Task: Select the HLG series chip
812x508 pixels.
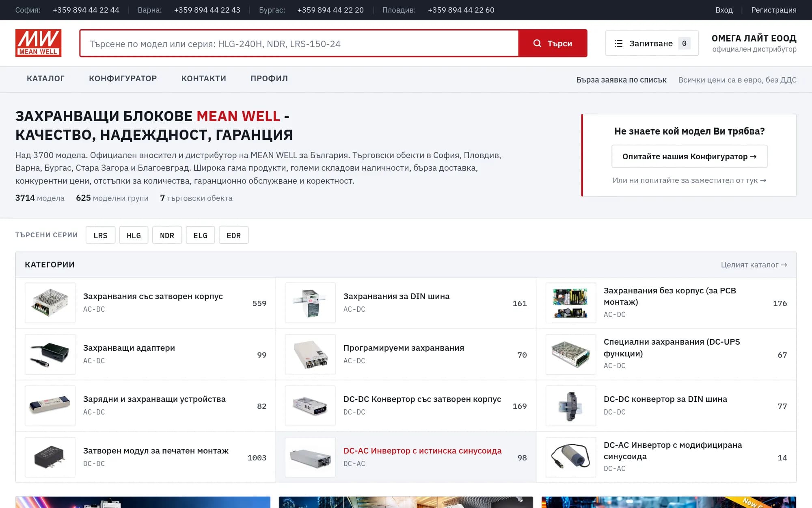Action: click(134, 235)
